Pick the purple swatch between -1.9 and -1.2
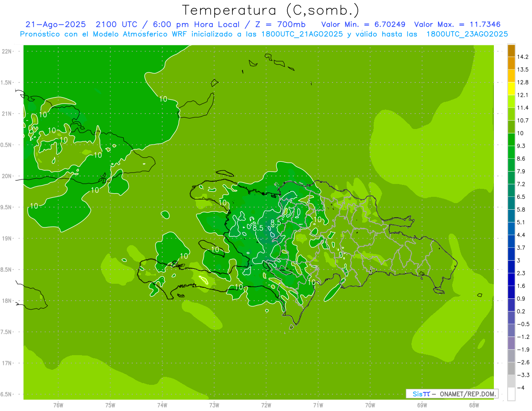 click(x=511, y=343)
